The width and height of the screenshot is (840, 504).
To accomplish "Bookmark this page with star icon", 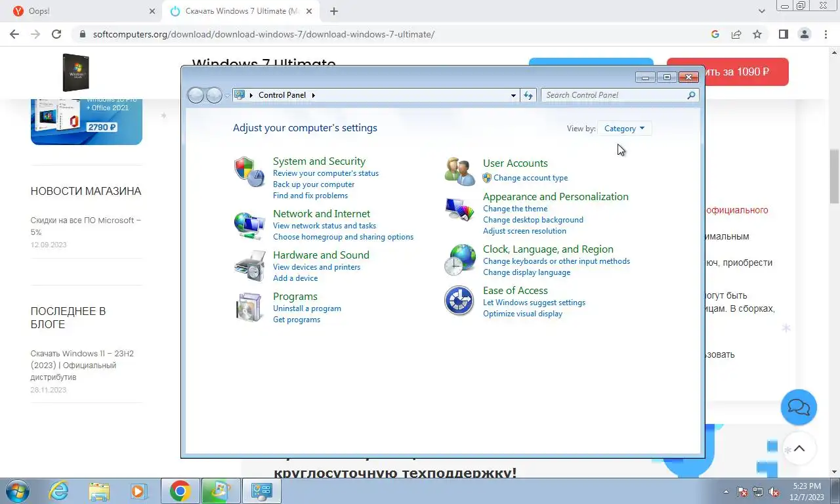I will point(757,34).
